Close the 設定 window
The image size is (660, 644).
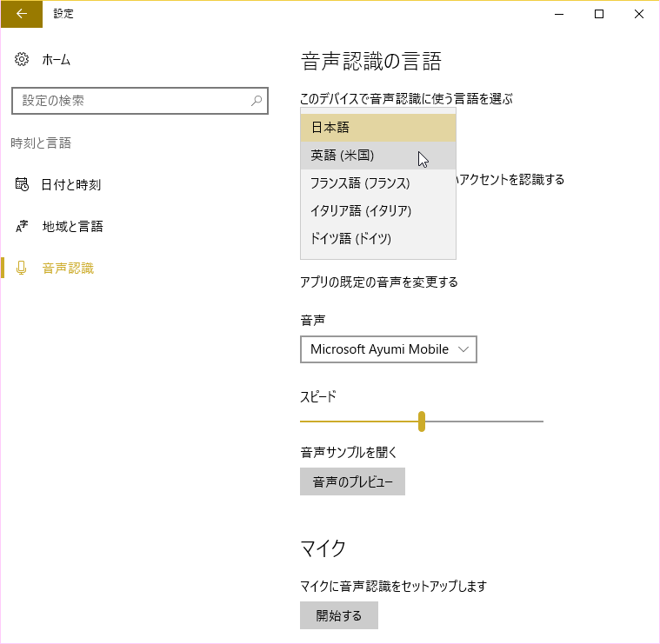coord(639,14)
